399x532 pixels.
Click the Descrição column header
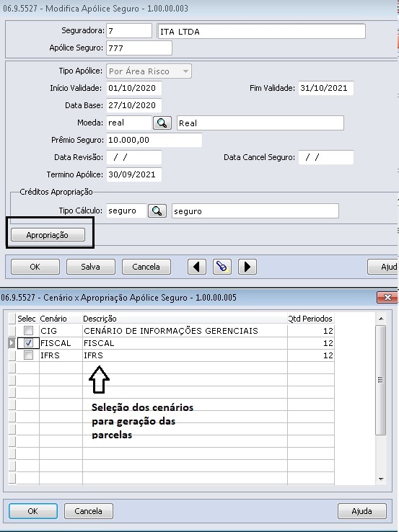tap(185, 319)
